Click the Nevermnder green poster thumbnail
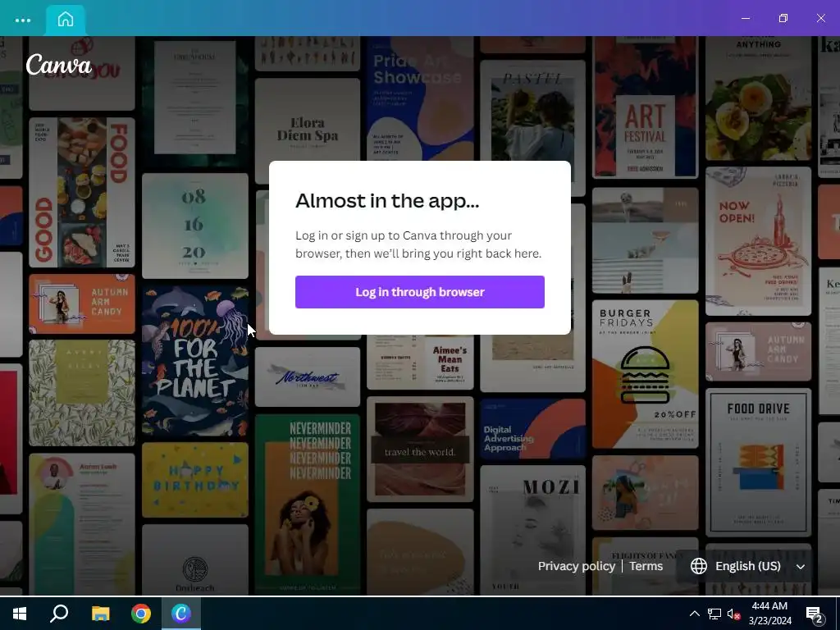This screenshot has height=630, width=840. click(x=307, y=504)
